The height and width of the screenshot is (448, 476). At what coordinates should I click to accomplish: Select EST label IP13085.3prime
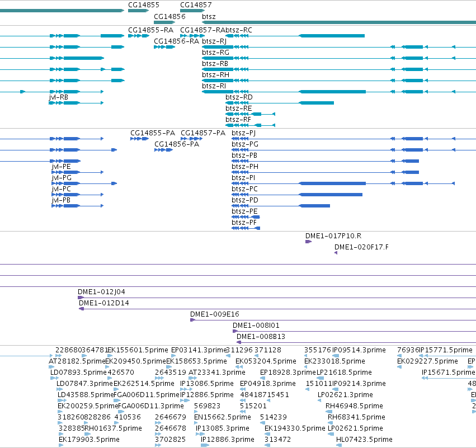[223, 428]
